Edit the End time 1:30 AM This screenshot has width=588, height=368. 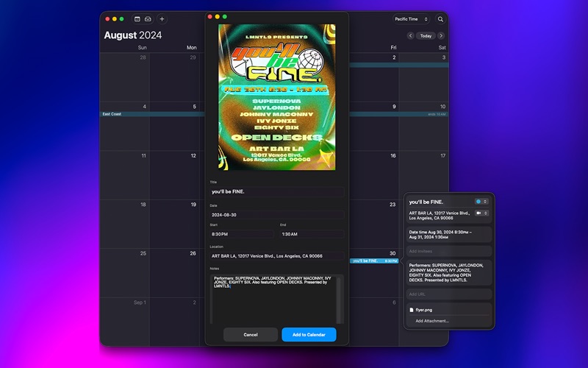(x=312, y=234)
